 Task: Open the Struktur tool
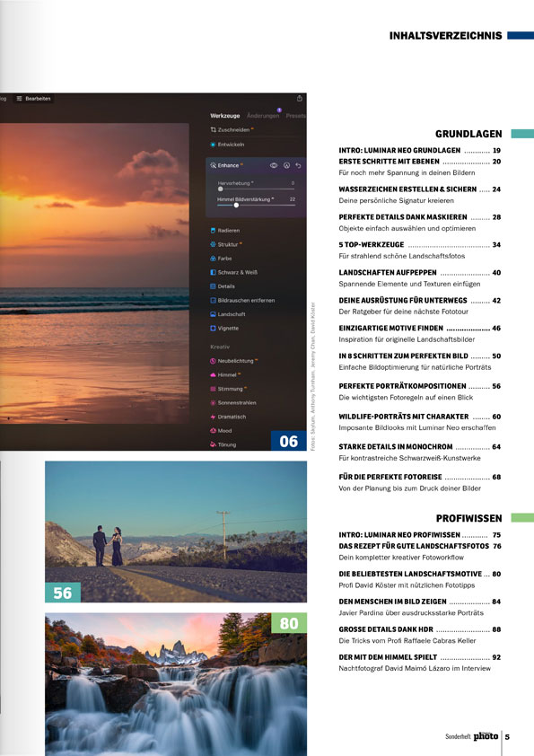tap(226, 244)
